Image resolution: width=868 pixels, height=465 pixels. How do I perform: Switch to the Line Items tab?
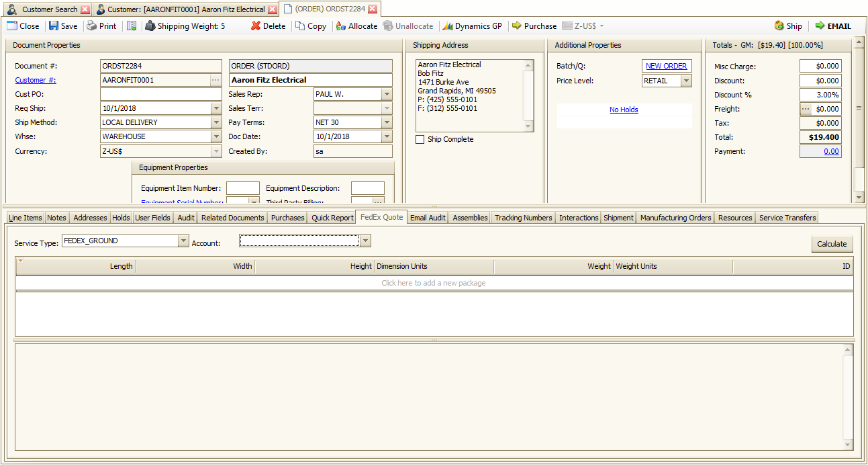point(25,218)
